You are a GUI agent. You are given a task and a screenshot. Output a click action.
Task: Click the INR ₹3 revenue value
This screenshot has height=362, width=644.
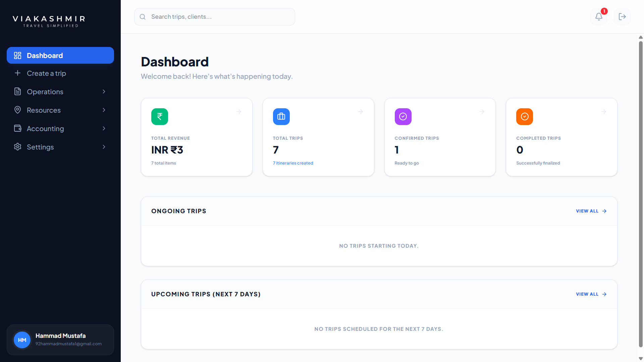click(x=167, y=150)
